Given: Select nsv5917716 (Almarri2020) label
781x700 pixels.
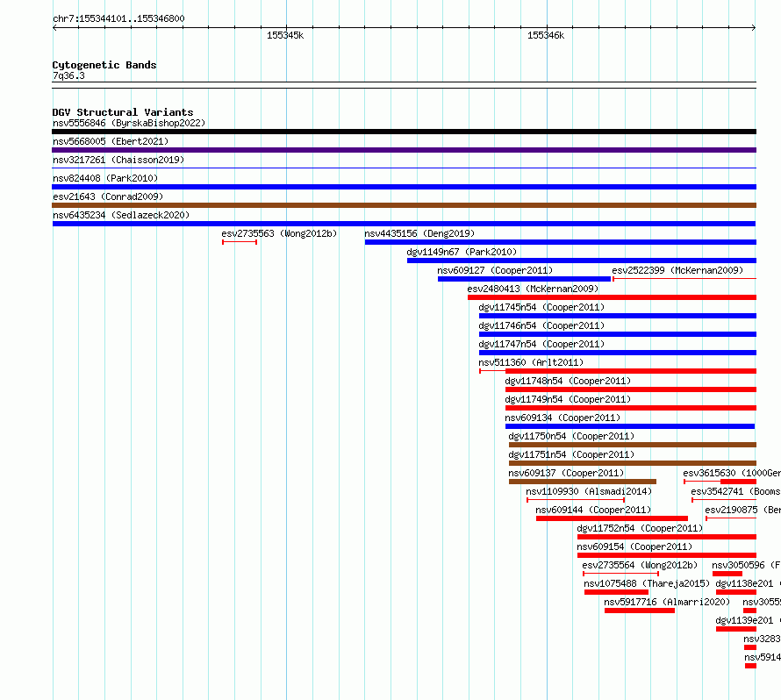Looking at the screenshot, I should pyautogui.click(x=667, y=602).
